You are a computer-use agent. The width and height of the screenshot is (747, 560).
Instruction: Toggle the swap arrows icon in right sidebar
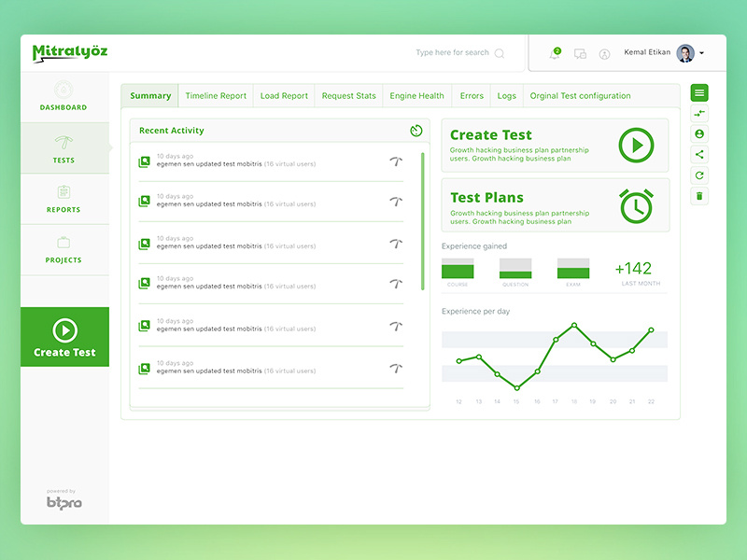pos(698,112)
